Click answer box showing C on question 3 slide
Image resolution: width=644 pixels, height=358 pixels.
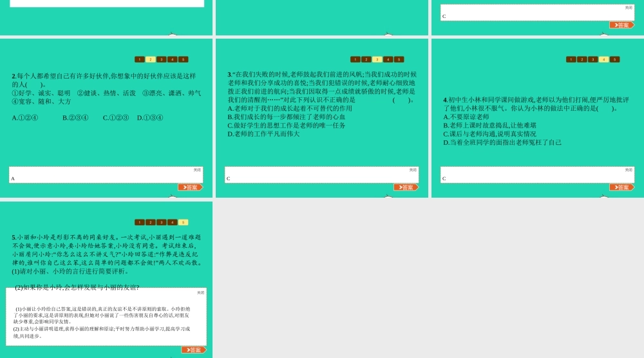tap(321, 174)
